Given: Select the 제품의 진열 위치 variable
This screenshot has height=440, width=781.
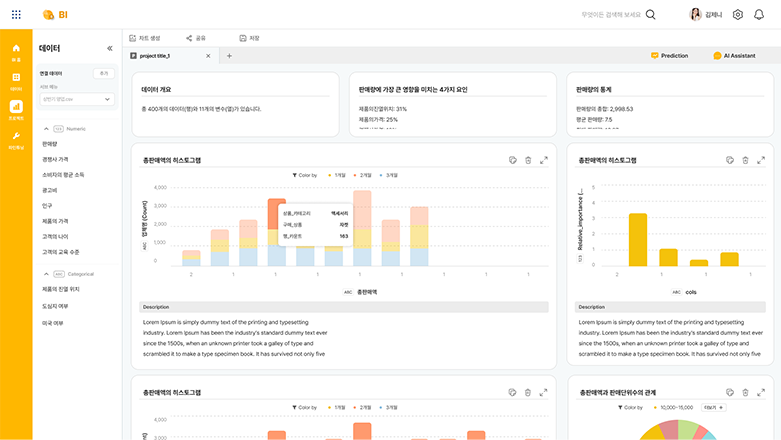Looking at the screenshot, I should (61, 289).
